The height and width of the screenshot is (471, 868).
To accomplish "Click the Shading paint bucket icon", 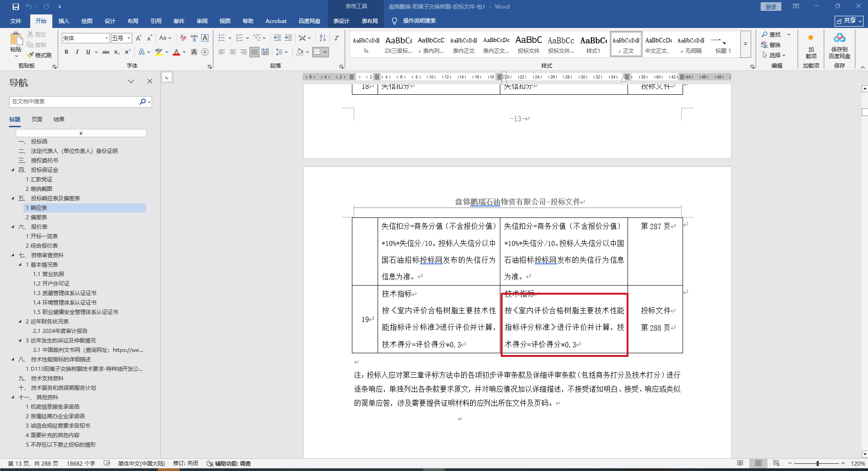I will (x=300, y=52).
